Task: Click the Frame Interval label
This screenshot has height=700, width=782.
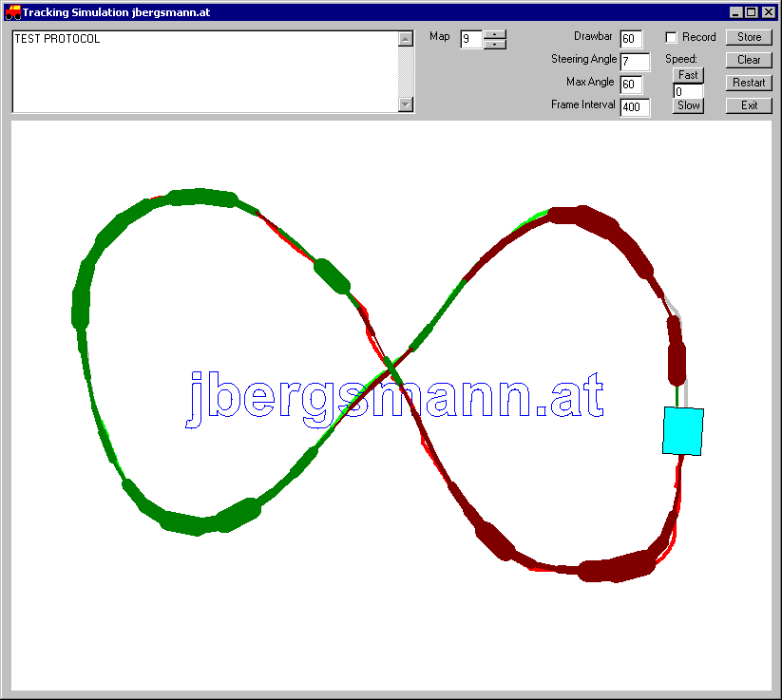Action: (583, 104)
